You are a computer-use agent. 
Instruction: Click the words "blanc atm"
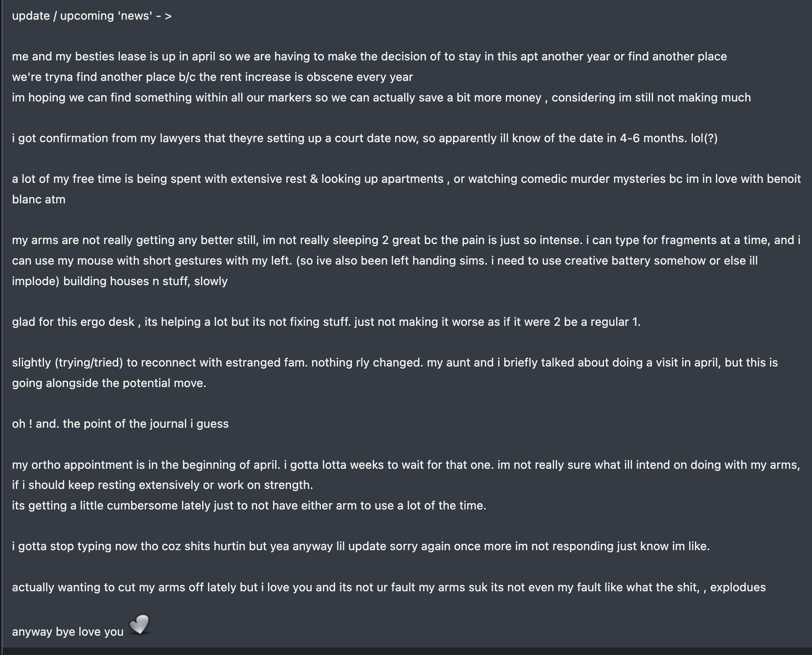pos(39,200)
